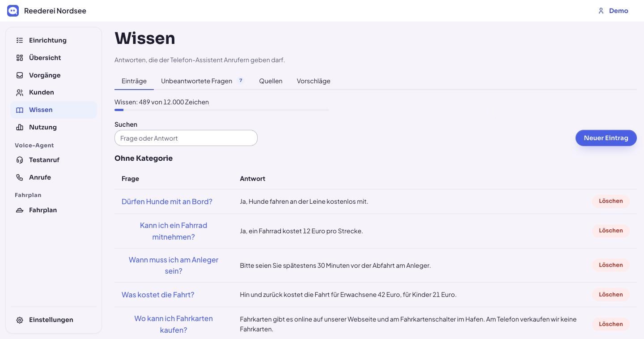The height and width of the screenshot is (339, 644).
Task: Click the Reederei Nordsee title text
Action: [x=55, y=11]
